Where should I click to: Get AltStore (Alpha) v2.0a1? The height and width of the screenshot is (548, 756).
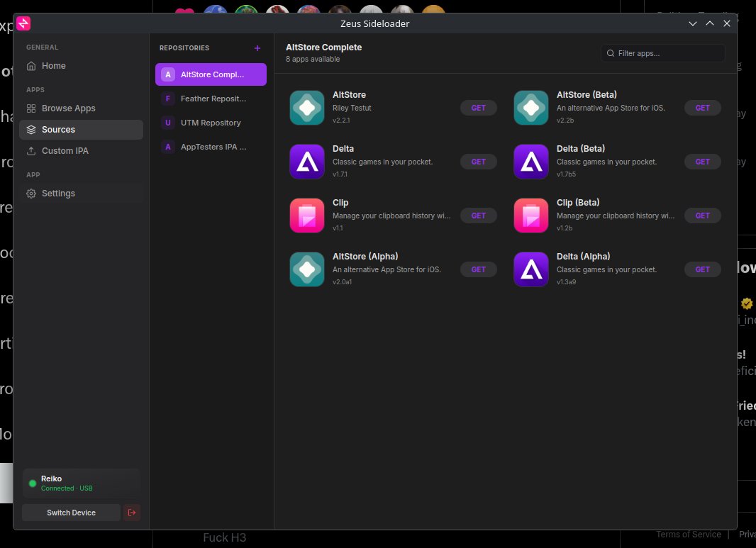coord(478,269)
